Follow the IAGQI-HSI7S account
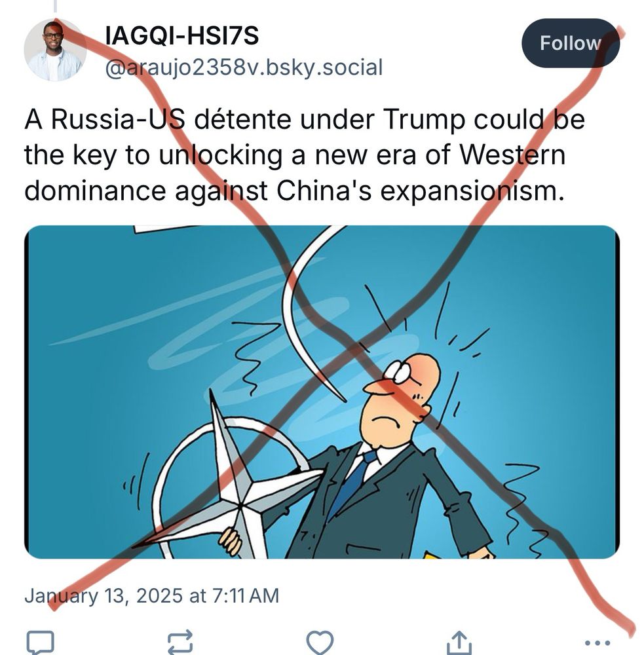This screenshot has width=644, height=655. pyautogui.click(x=571, y=43)
